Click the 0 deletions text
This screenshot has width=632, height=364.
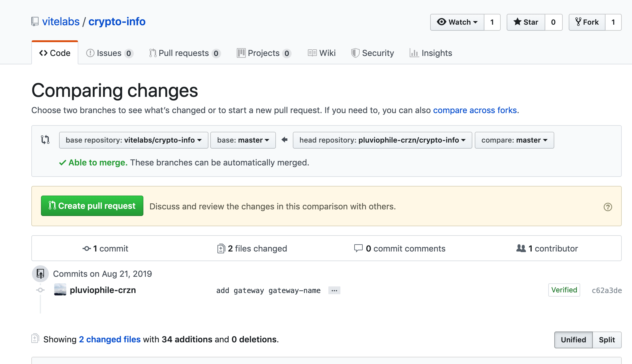point(255,339)
